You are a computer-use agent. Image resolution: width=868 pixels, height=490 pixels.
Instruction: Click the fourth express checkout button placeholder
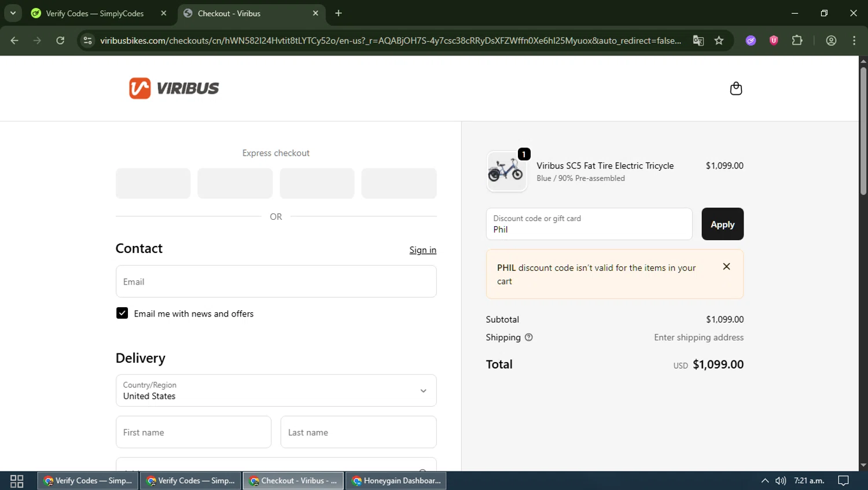399,183
